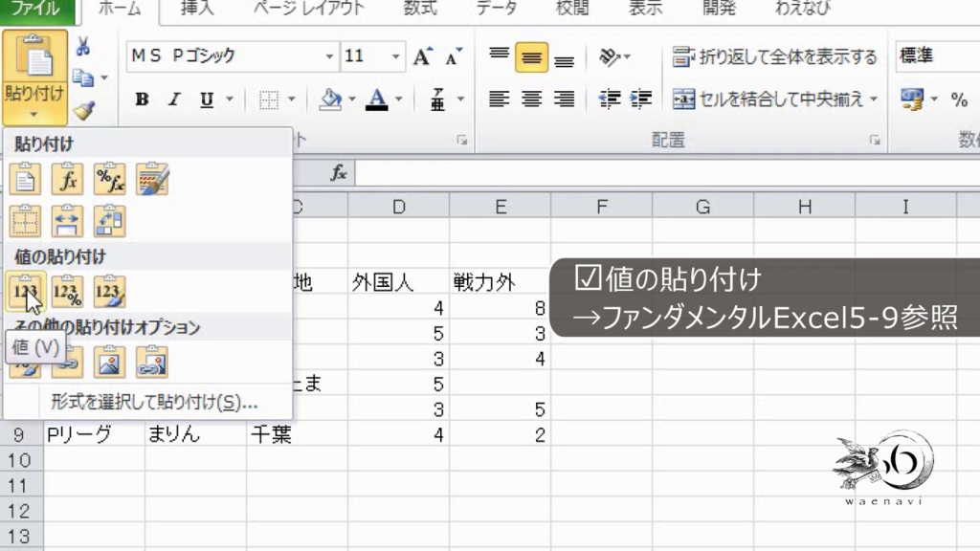Image resolution: width=980 pixels, height=551 pixels.
Task: Choose the Paste Formulas fx icon
Action: click(x=68, y=179)
